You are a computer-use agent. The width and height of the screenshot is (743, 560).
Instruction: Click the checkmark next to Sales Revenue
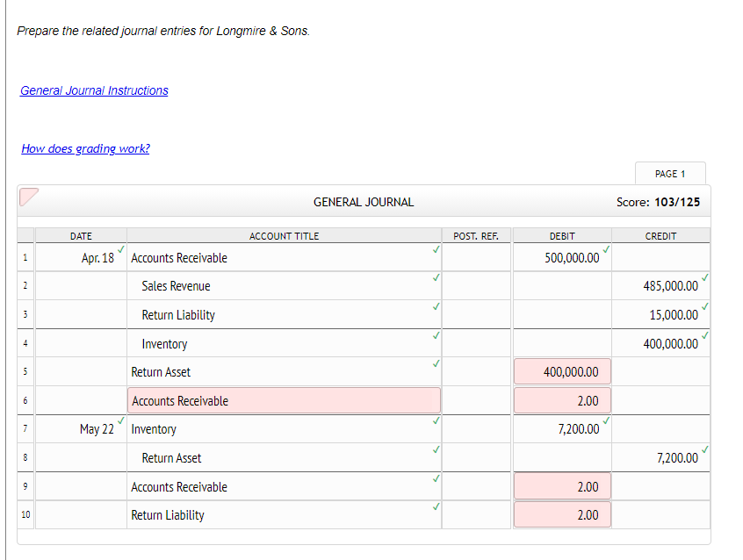pyautogui.click(x=436, y=277)
